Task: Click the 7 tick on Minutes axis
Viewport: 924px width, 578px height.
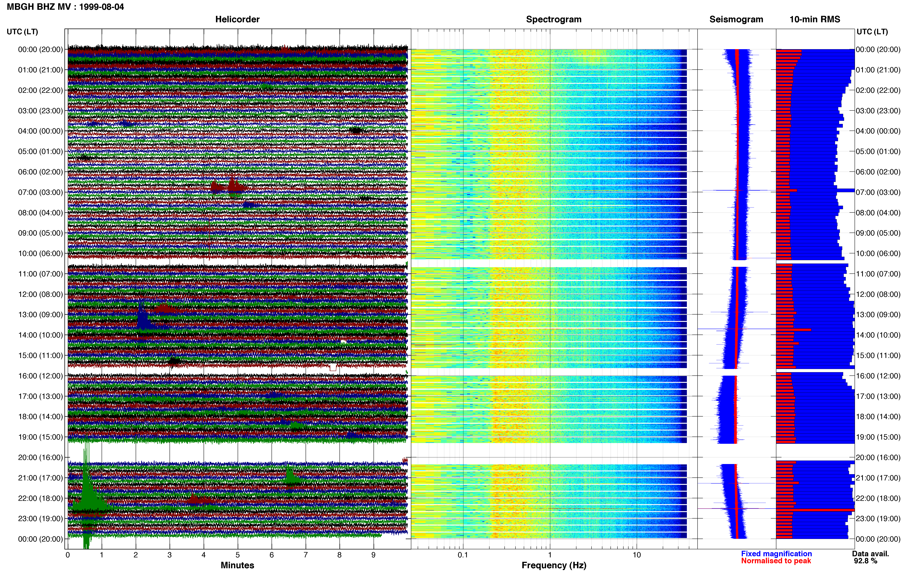Action: (306, 555)
